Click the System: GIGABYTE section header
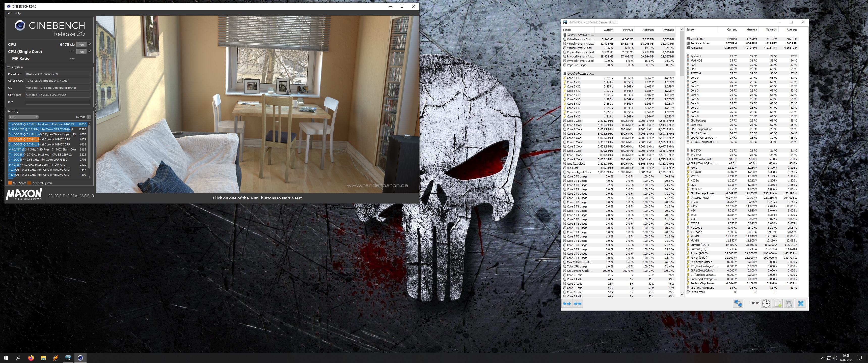This screenshot has width=868, height=363. click(x=619, y=35)
